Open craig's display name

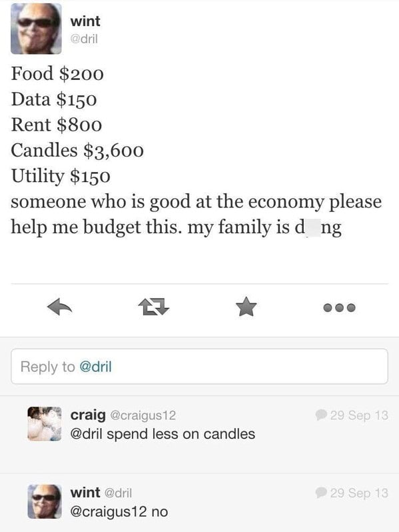[88, 415]
